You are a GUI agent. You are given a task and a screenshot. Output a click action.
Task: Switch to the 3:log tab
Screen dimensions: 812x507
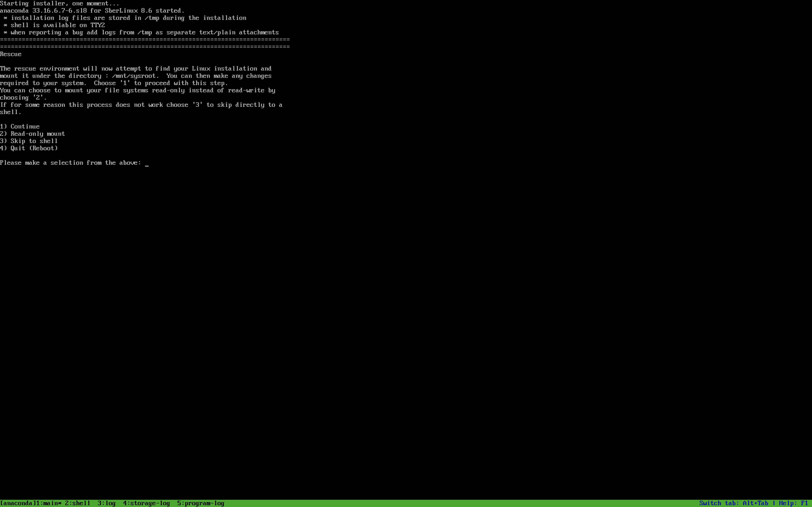(106, 503)
